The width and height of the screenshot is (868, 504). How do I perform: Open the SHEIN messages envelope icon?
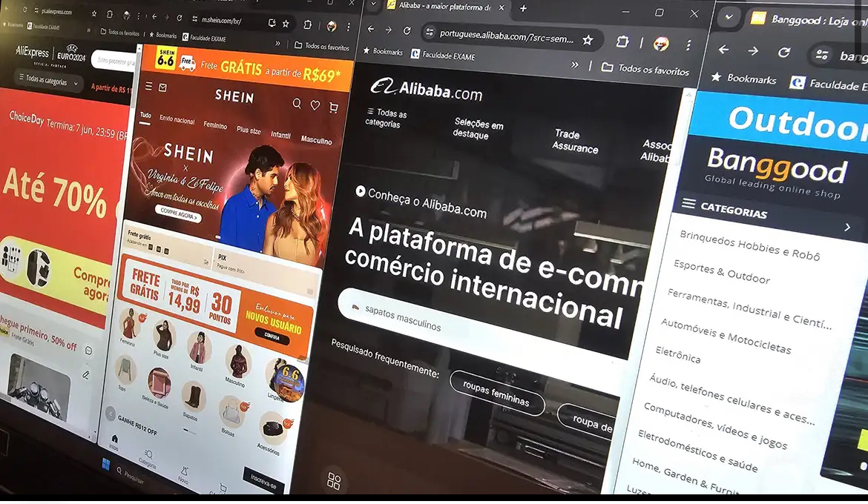(162, 87)
